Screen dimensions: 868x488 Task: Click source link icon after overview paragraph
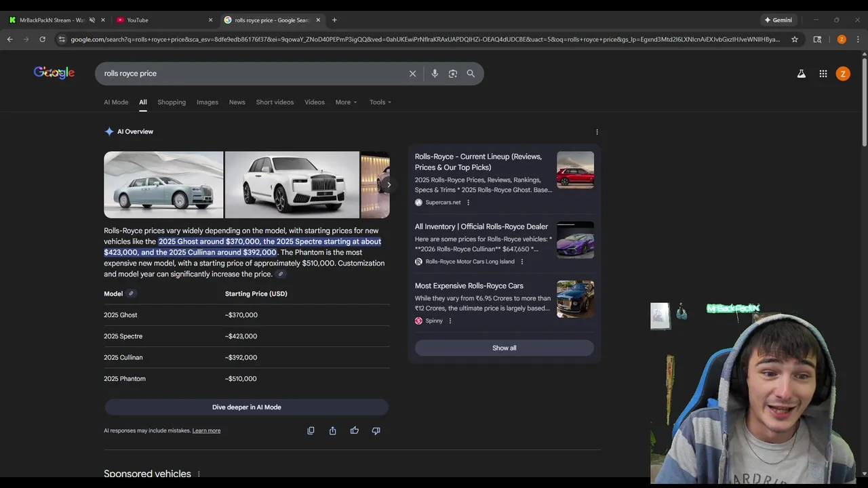click(x=281, y=274)
